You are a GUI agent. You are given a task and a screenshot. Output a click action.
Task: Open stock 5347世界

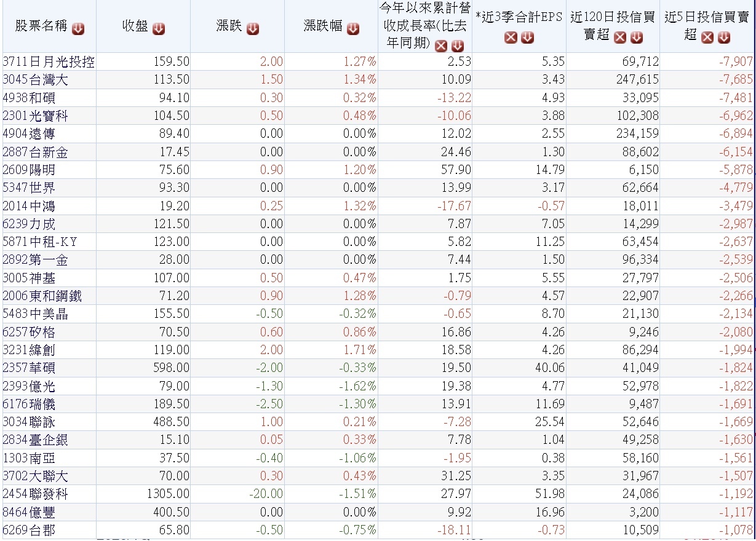29,188
